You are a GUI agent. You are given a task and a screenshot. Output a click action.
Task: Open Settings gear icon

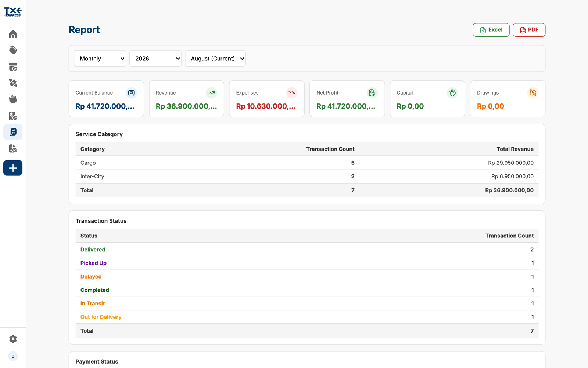[13, 339]
